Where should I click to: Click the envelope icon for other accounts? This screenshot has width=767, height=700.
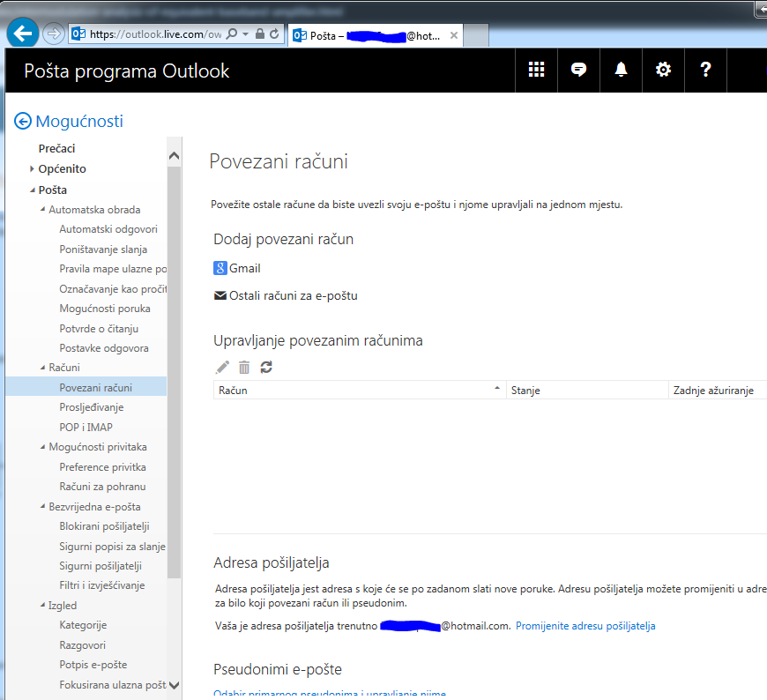pos(220,295)
